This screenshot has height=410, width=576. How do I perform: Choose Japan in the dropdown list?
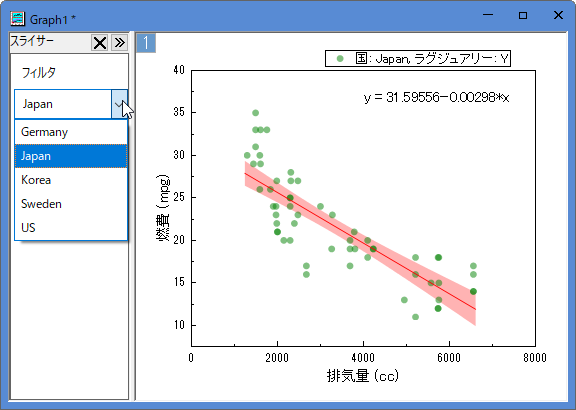(x=71, y=156)
